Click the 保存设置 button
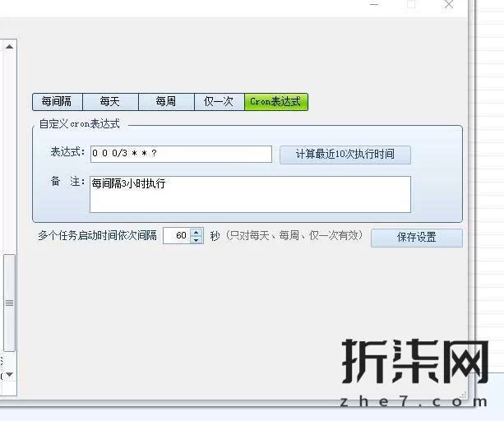 417,238
